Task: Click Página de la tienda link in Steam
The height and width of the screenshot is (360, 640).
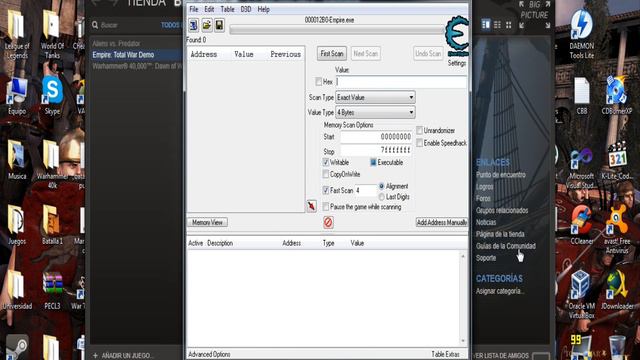Action: point(500,234)
